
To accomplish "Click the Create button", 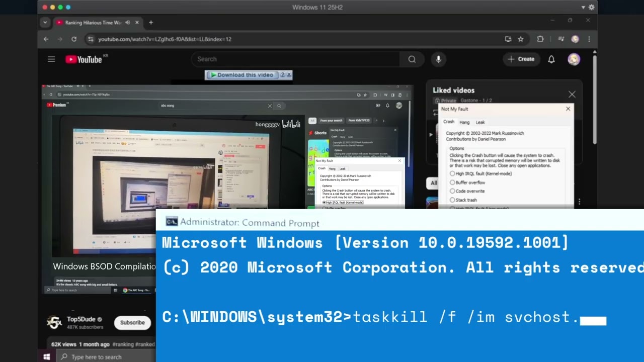I will click(521, 59).
